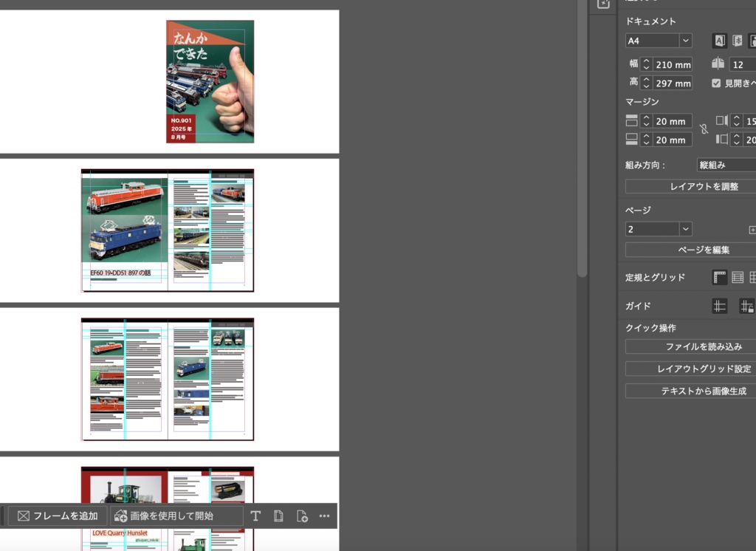Select the orange DD51 locomotive photo

coord(125,196)
